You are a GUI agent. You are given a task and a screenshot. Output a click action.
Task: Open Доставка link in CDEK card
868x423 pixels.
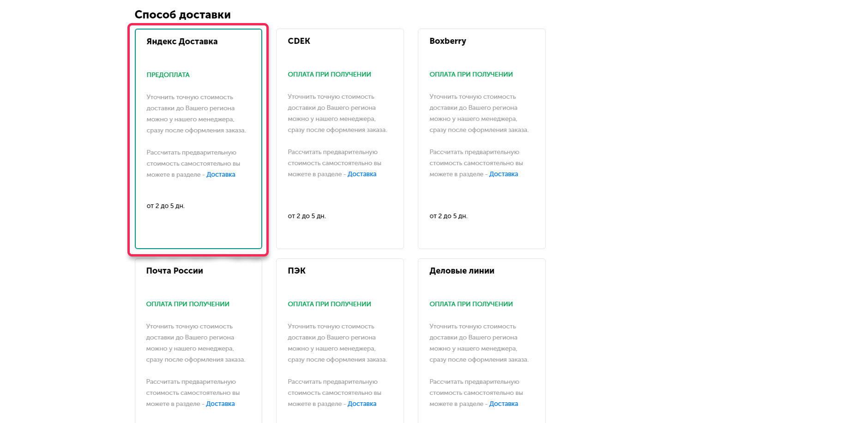362,174
